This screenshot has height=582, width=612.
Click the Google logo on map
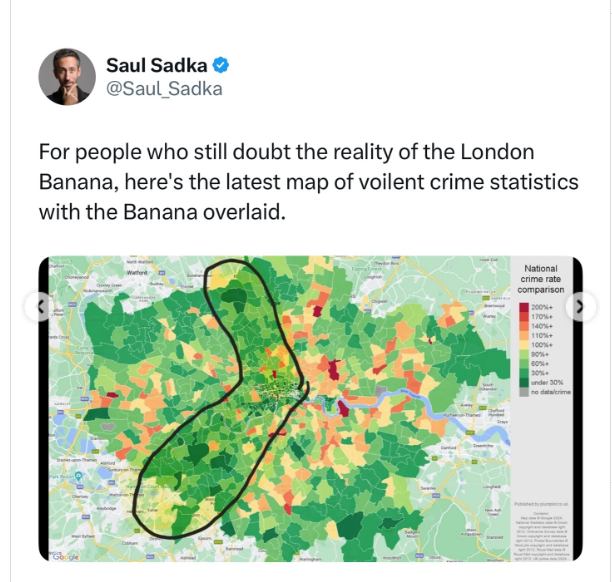(64, 555)
